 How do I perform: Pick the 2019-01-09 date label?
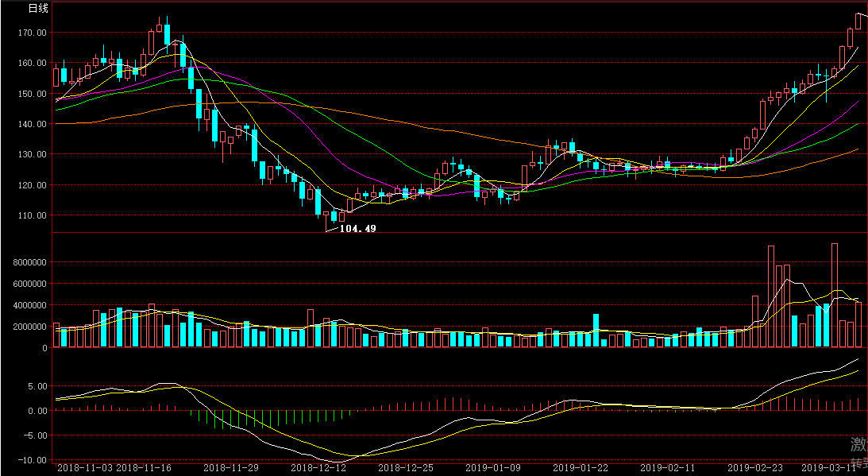pos(493,468)
